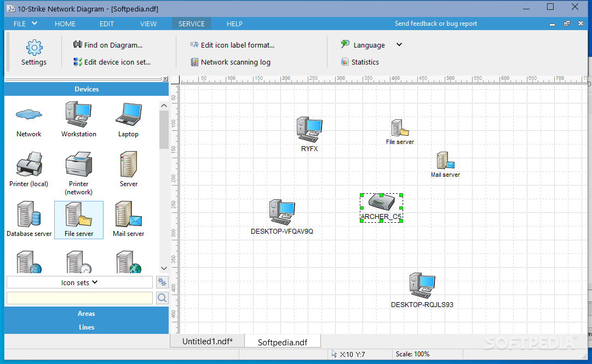This screenshot has height=364, width=592.
Task: Select the Printer (local) device
Action: [x=28, y=170]
